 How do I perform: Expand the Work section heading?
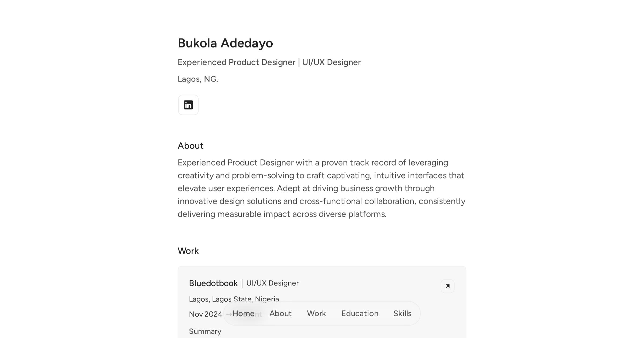pos(188,251)
